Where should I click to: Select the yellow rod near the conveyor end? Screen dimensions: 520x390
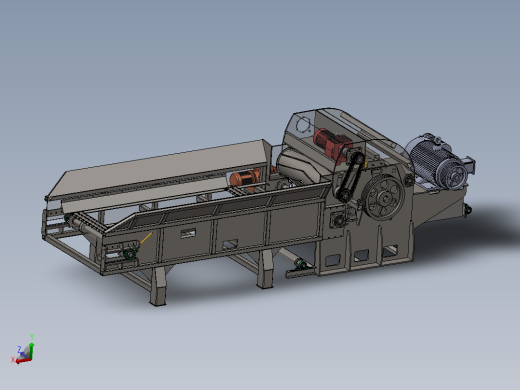coord(145,239)
